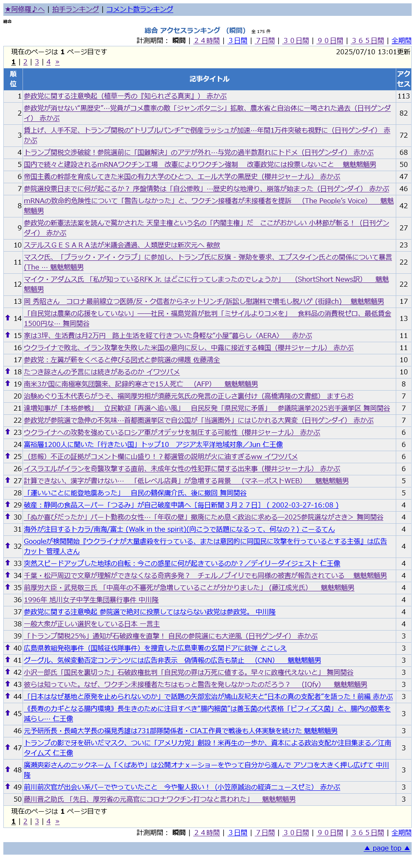The width and height of the screenshot is (415, 868).
Task: Click up-arrow icon beside rank 48
Action: (x=8, y=769)
